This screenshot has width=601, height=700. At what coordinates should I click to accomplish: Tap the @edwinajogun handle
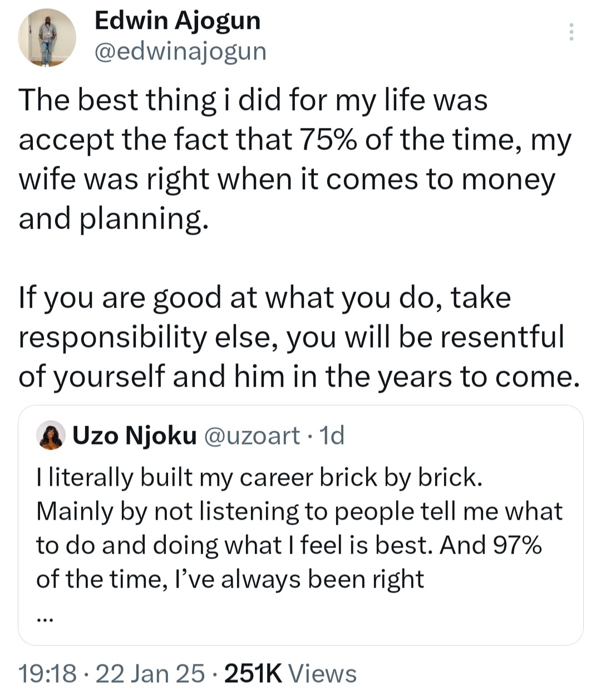[x=181, y=51]
